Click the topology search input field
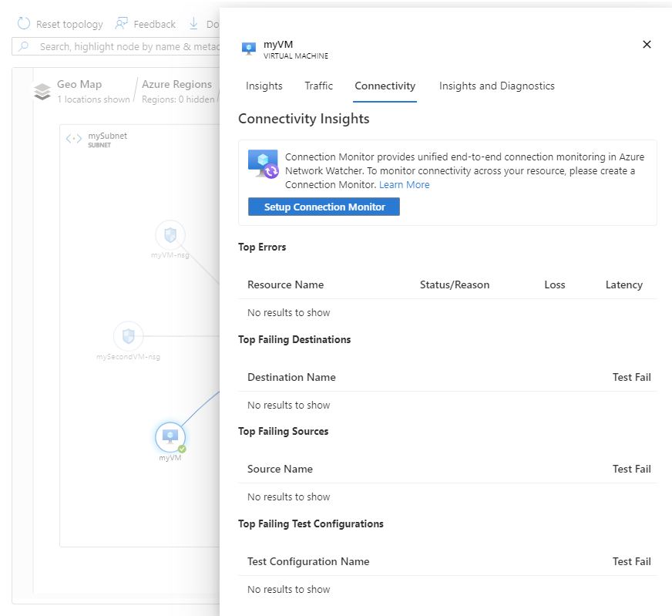672x616 pixels. [123, 46]
